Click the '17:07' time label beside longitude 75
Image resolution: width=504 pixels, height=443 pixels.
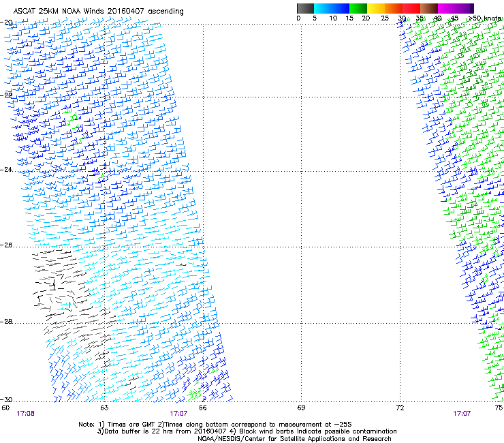click(x=462, y=414)
